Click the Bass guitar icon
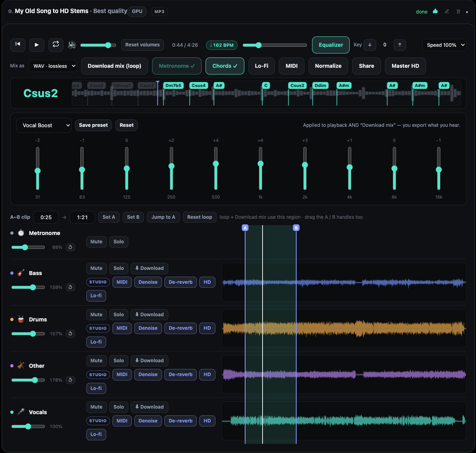 click(21, 273)
